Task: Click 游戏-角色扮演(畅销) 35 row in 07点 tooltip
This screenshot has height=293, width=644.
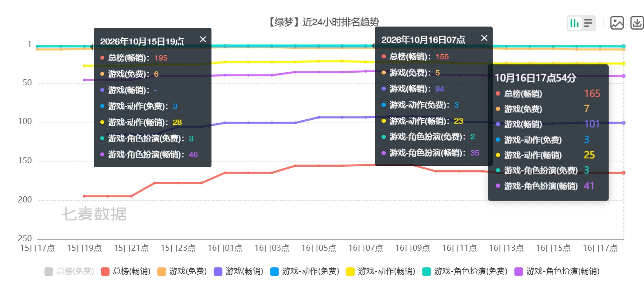Action: (430, 153)
